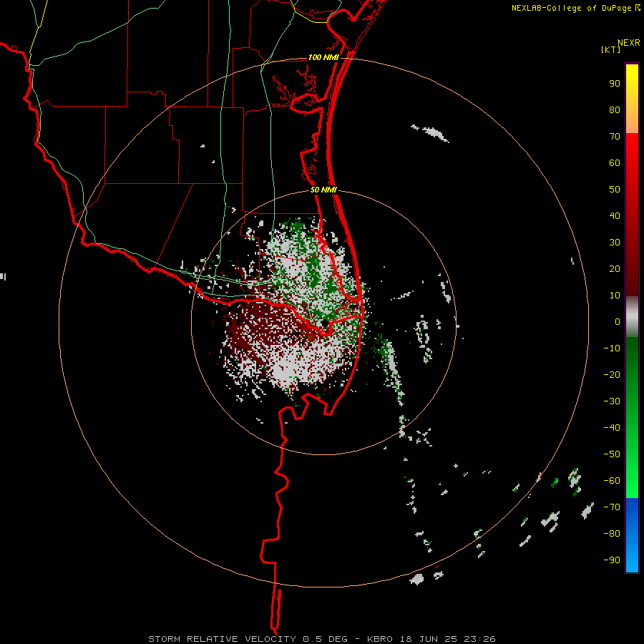The width and height of the screenshot is (644, 644).
Task: Click the 10 value on the velocity scale
Action: (615, 296)
